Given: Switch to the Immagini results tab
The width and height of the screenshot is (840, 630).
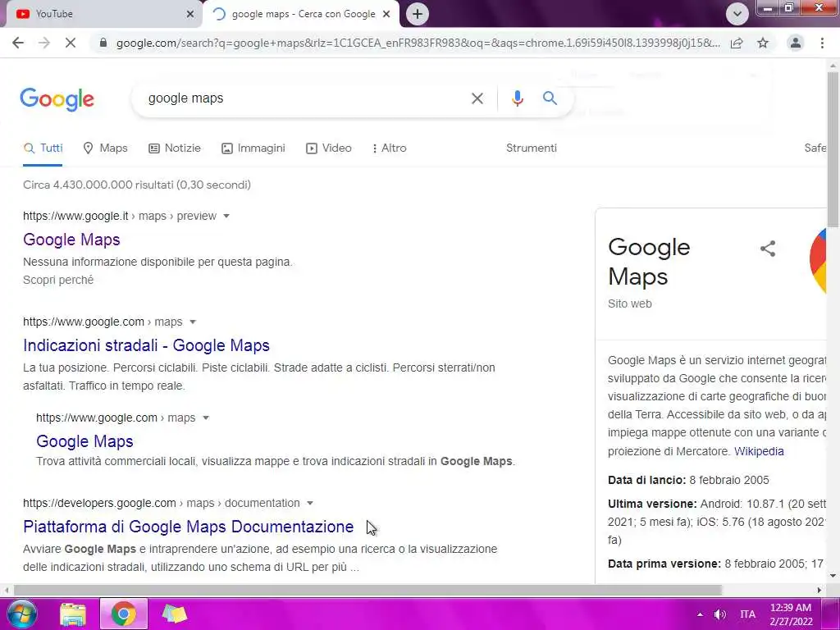Looking at the screenshot, I should pos(253,148).
